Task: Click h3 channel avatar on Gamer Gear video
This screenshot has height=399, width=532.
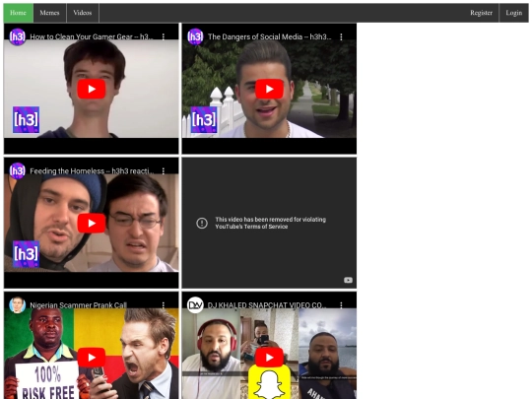Action: click(x=18, y=36)
